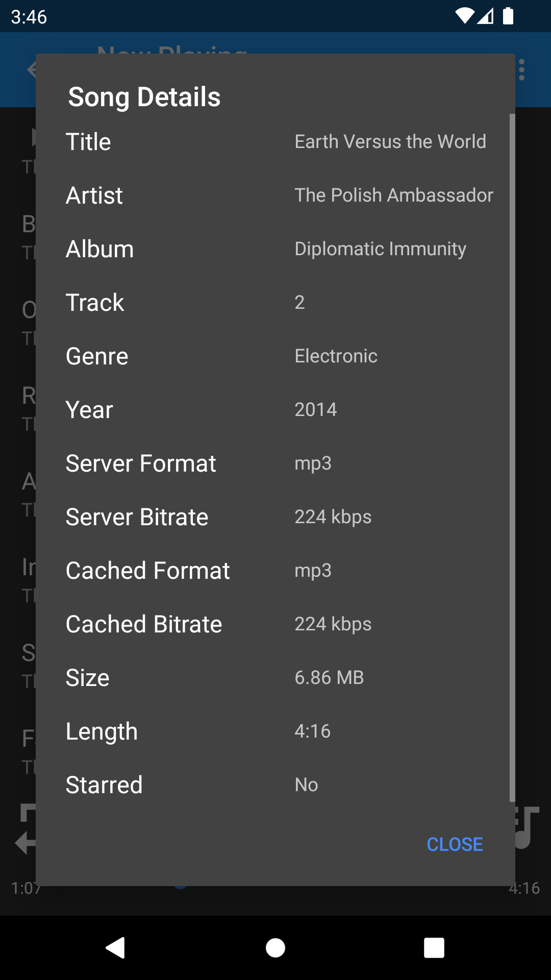Tap the 3:46 clock in the status bar
This screenshot has width=551, height=980.
pyautogui.click(x=29, y=17)
